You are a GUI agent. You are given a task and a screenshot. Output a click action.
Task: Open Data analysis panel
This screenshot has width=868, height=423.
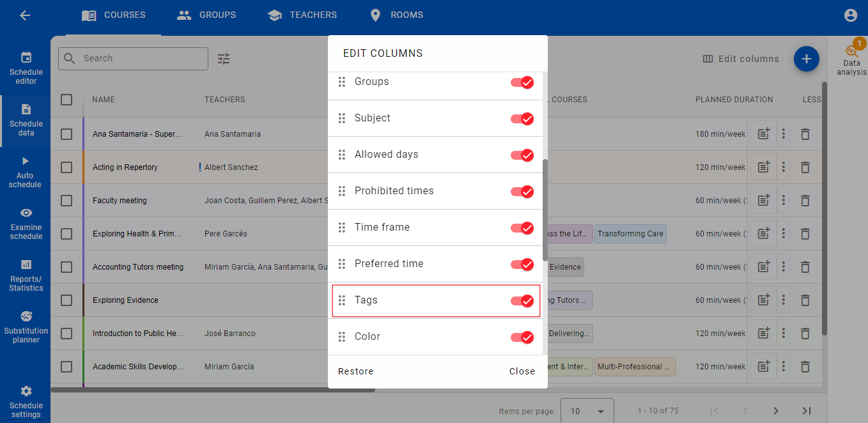pos(851,59)
